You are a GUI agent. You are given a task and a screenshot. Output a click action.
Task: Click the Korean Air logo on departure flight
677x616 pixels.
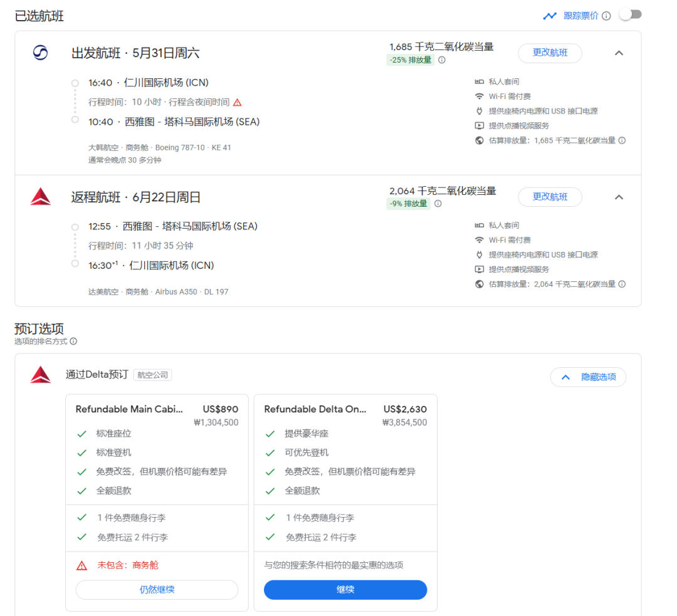[x=41, y=53]
